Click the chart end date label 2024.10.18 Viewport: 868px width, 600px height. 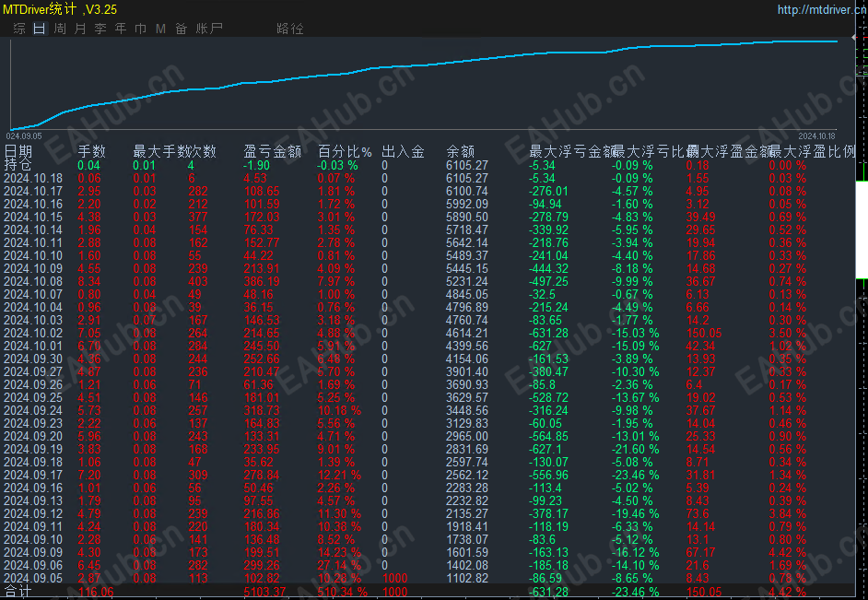point(817,136)
